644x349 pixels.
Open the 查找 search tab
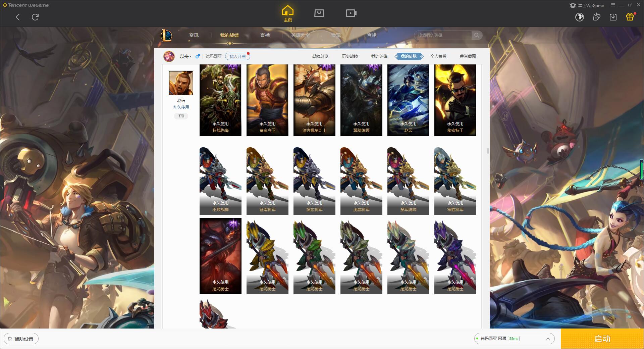(x=372, y=35)
